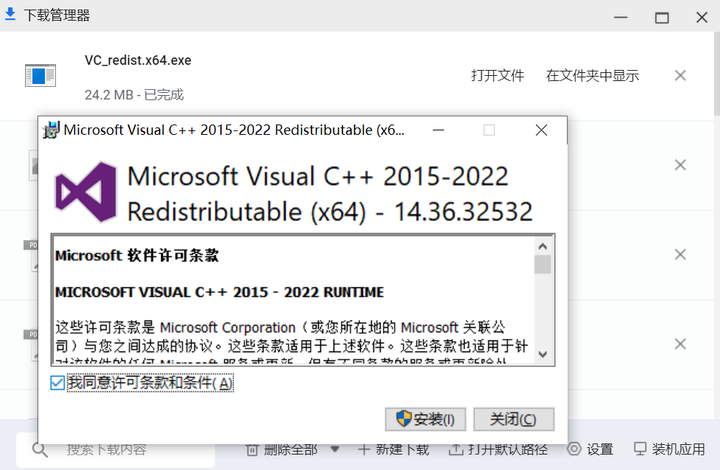Viewport: 720px width, 470px height.
Task: Open file (打开文件) for VC_redist.x64.exe
Action: point(497,75)
